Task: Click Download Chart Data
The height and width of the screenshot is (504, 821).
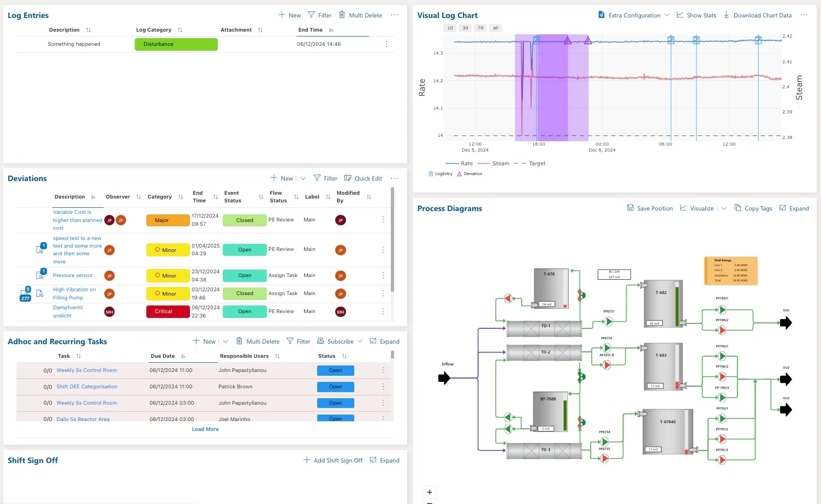Action: (x=758, y=15)
